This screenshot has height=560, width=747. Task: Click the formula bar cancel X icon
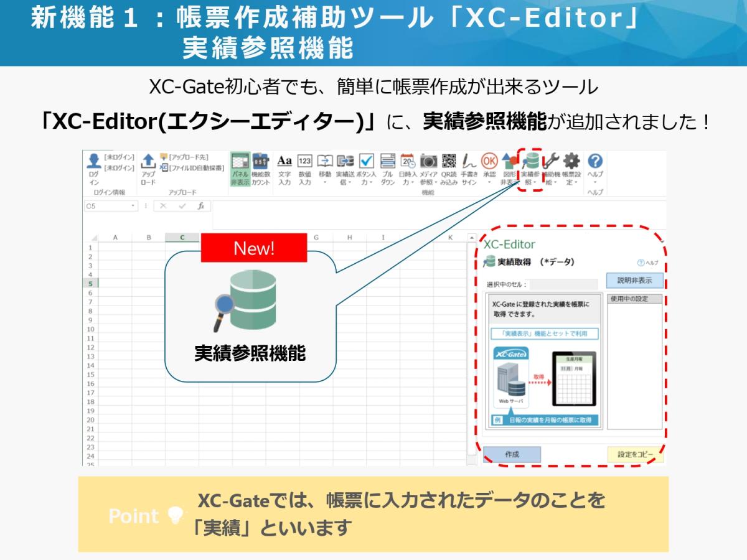[163, 206]
